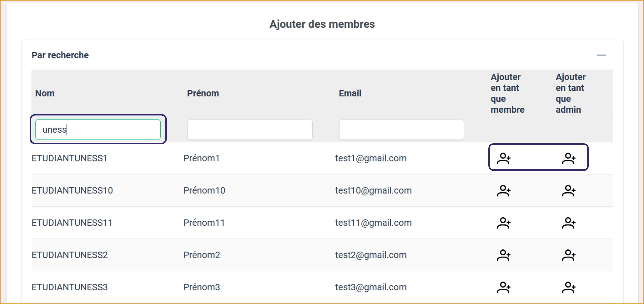The image size is (644, 304).
Task: Click the Email column header
Action: (350, 93)
